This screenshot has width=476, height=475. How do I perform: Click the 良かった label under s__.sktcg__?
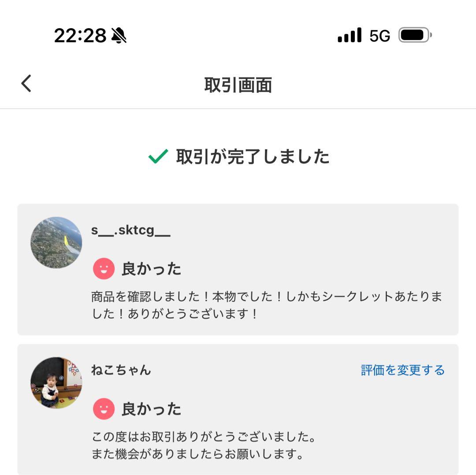click(x=151, y=269)
